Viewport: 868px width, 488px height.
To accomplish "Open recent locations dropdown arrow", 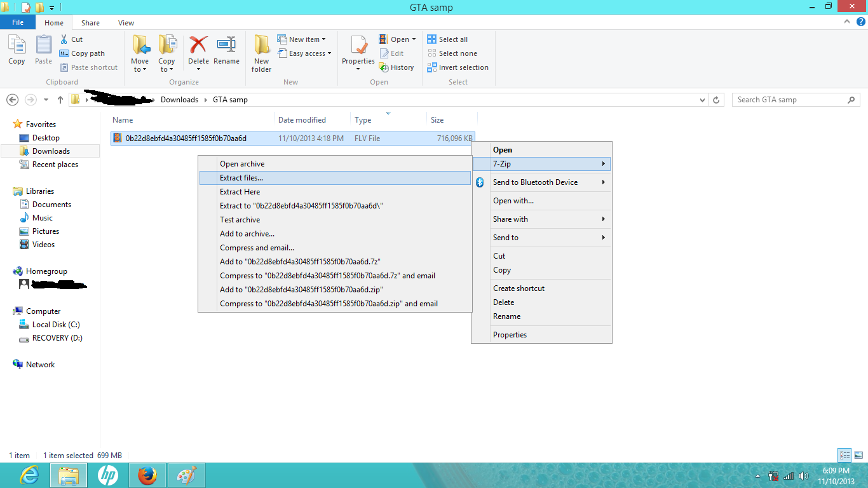I will [x=46, y=100].
